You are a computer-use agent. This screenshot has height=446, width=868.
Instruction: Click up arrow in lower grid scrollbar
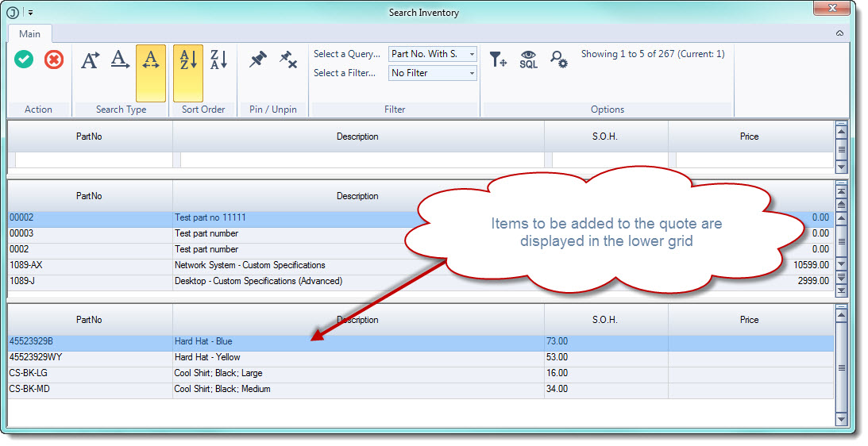[x=842, y=315]
